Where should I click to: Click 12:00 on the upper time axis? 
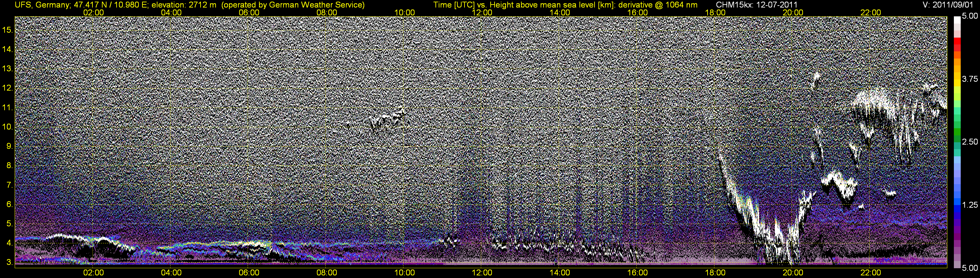point(482,12)
